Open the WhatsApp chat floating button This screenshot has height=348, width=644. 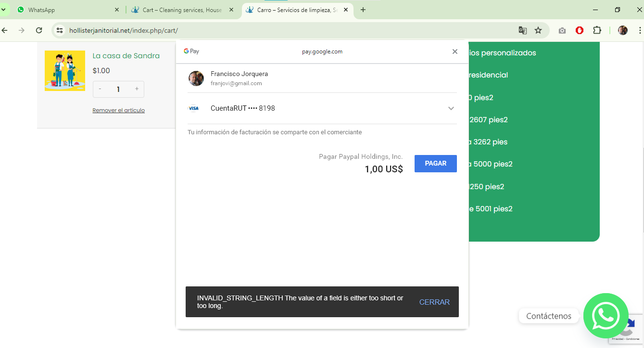(x=606, y=316)
